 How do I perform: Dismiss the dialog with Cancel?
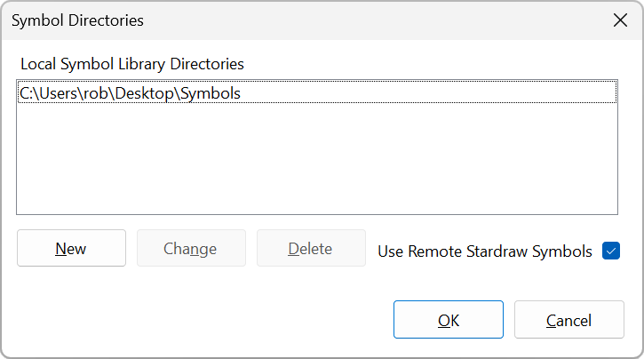[568, 320]
